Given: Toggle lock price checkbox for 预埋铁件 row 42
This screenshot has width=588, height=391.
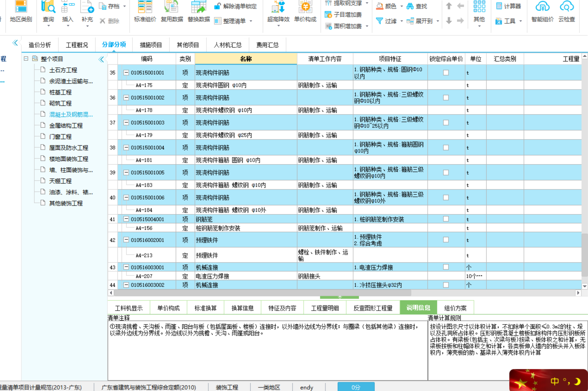Looking at the screenshot, I should click(446, 240).
